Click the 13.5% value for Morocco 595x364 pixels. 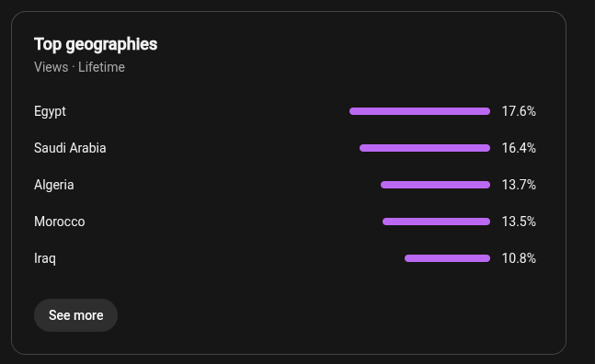point(519,222)
